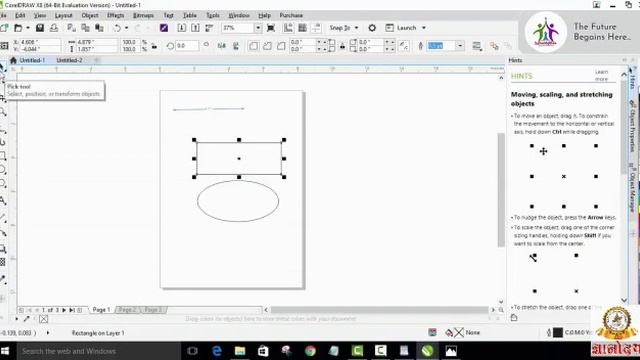This screenshot has width=640, height=360.
Task: Select the Eyedropper tool in toolbox
Action: tap(3, 279)
